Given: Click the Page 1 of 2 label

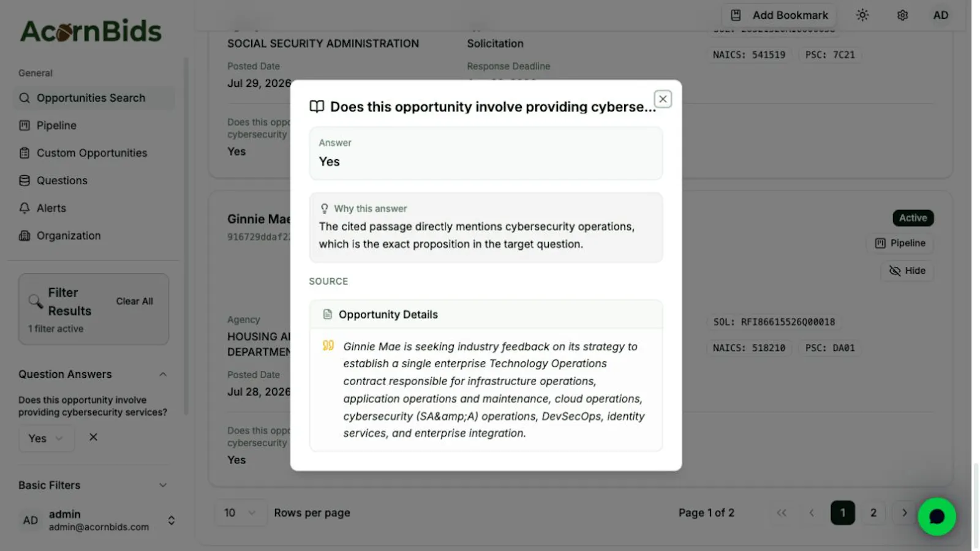Looking at the screenshot, I should (706, 513).
